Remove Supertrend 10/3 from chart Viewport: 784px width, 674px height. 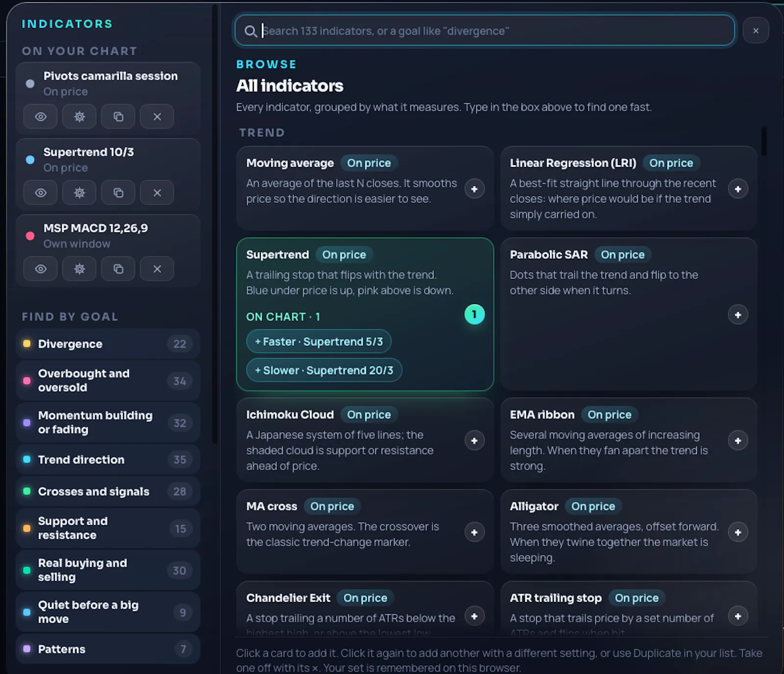tap(157, 193)
